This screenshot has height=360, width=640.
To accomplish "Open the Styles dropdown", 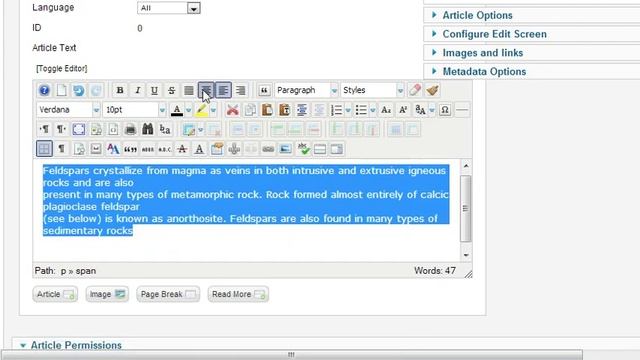I will click(x=373, y=90).
